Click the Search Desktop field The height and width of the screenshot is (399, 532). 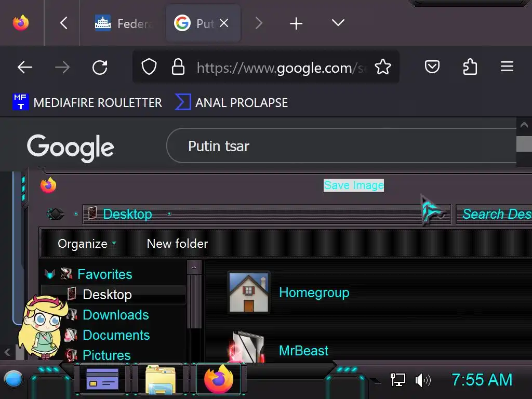494,214
